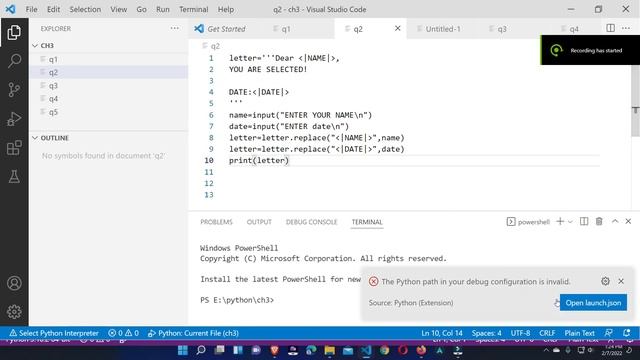
Task: Open the Extensions view
Action: [14, 148]
